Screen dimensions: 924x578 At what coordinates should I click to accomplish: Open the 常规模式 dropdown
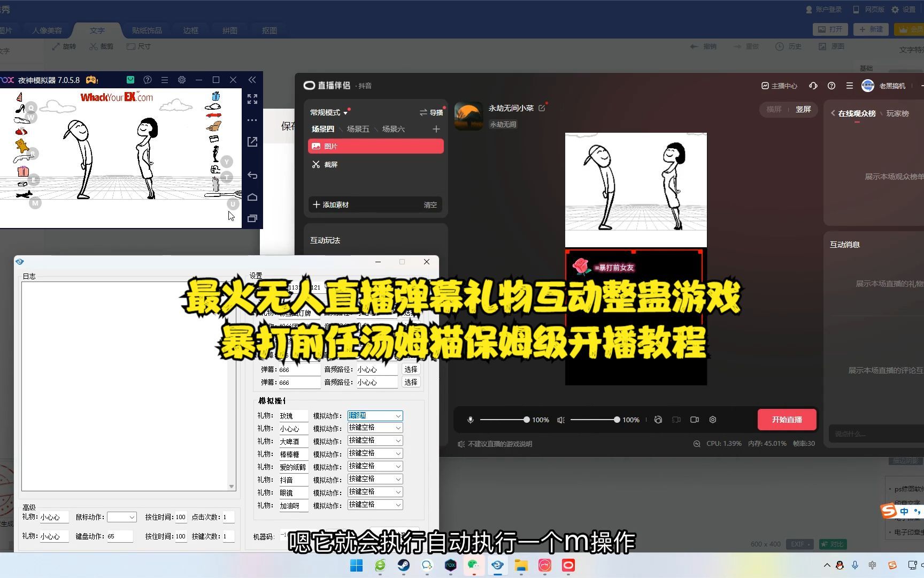click(328, 112)
